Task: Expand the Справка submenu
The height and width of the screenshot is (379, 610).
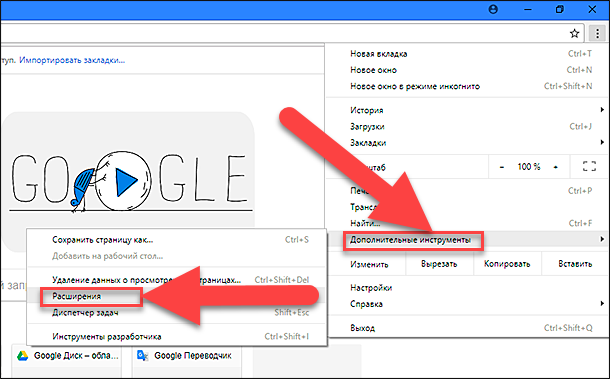Action: coord(468,304)
